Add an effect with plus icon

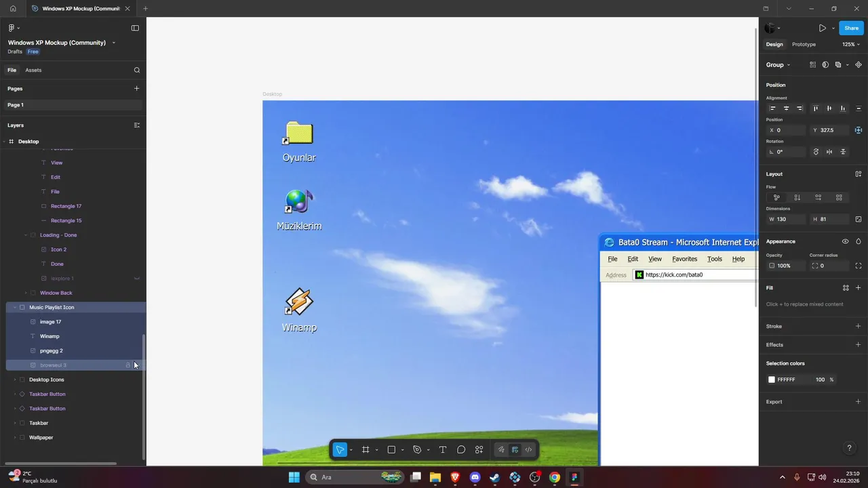point(859,344)
